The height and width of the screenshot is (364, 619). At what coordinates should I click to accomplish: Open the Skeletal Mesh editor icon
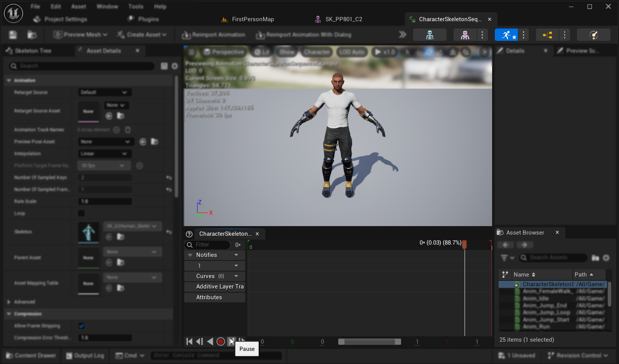tap(464, 34)
